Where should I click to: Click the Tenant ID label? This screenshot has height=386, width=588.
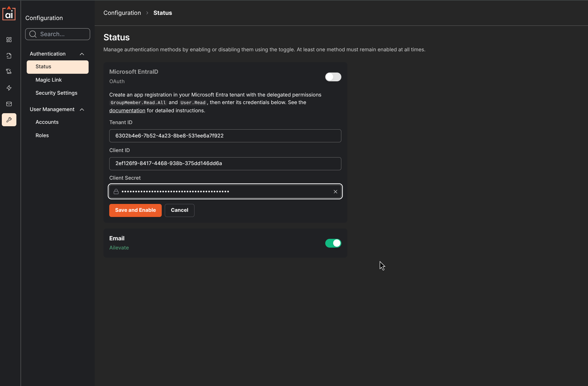(x=121, y=122)
